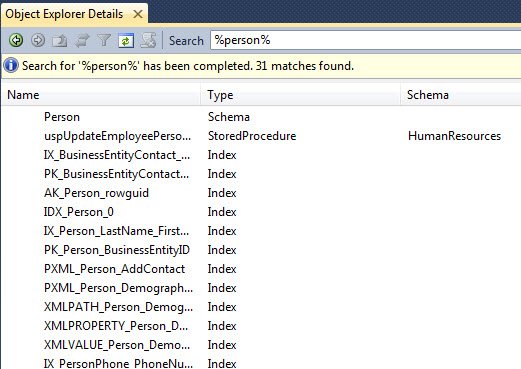Click the StoredProcedure type cell
This screenshot has width=521, height=369.
pyautogui.click(x=252, y=136)
